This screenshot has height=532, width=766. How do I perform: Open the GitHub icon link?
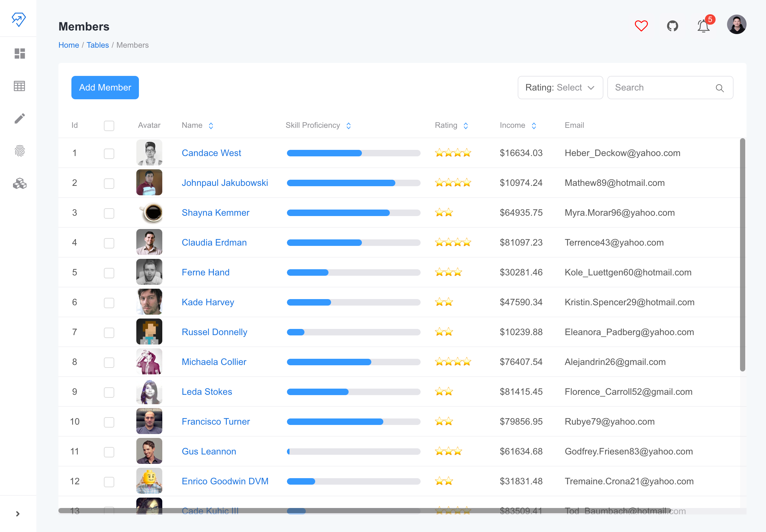tap(672, 26)
